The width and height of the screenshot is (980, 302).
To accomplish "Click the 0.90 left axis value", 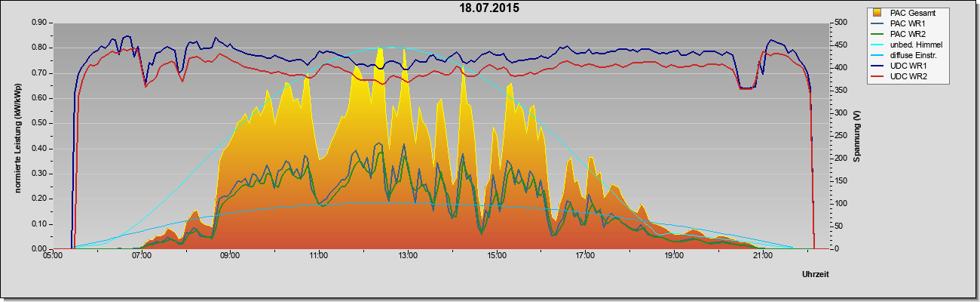I will 40,23.
